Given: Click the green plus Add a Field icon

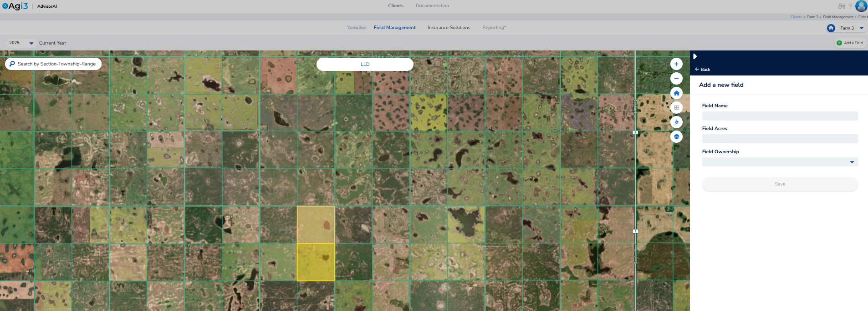Looking at the screenshot, I should 839,43.
